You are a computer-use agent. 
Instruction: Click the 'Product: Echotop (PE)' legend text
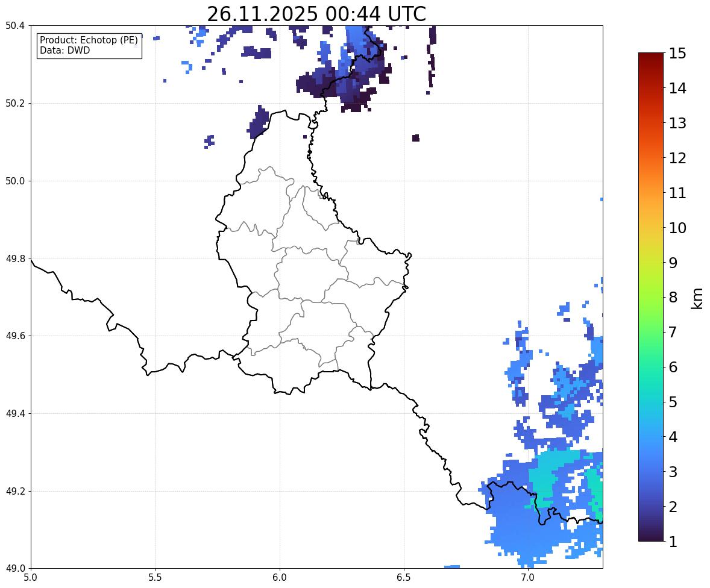click(89, 40)
